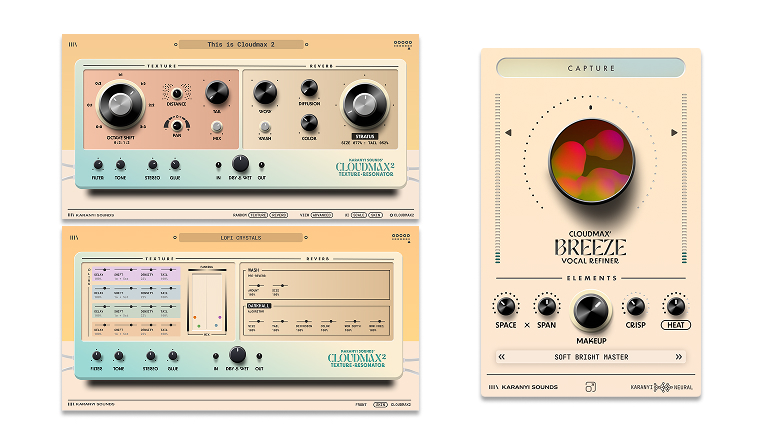Click the DISTANCE knob in top Cloudmax

(177, 93)
